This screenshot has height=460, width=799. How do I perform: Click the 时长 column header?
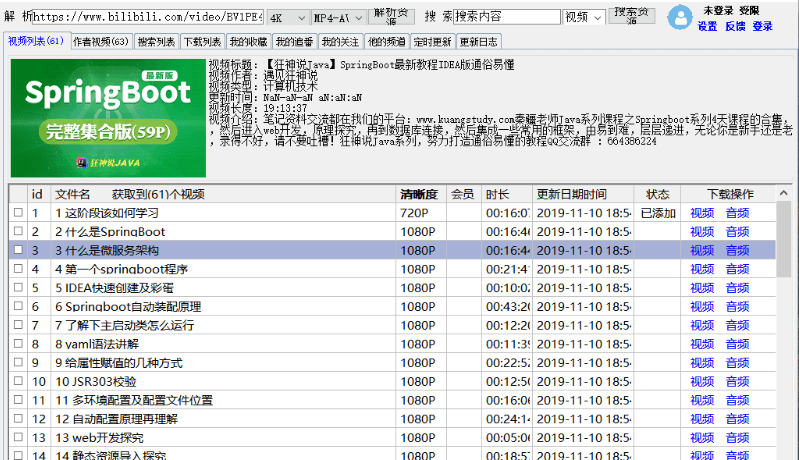coord(507,194)
